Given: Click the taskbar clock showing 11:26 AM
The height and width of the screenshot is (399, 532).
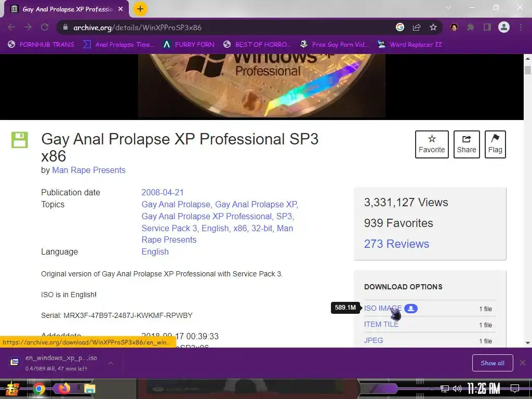Looking at the screenshot, I should 484,389.
